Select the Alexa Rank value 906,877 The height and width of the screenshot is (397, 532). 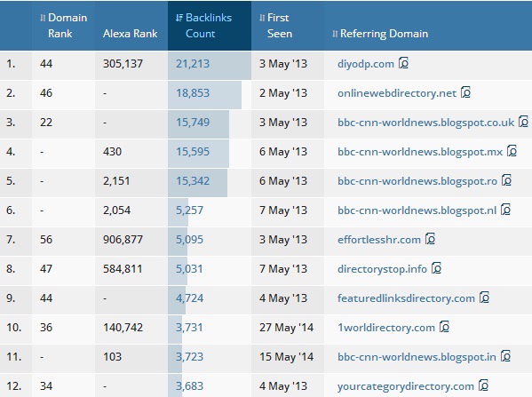point(123,240)
